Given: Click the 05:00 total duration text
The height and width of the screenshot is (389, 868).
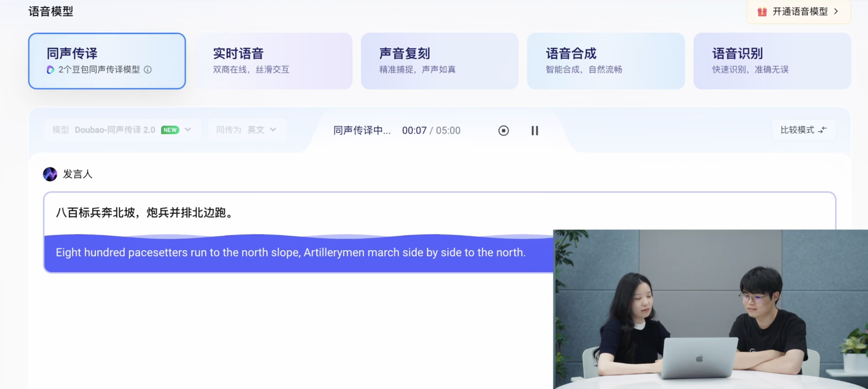Looking at the screenshot, I should pyautogui.click(x=448, y=130).
